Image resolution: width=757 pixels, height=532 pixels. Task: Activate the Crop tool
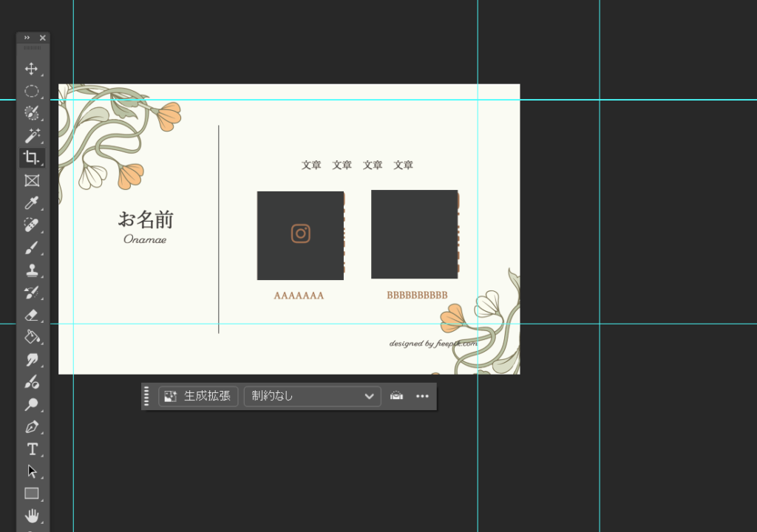coord(32,157)
